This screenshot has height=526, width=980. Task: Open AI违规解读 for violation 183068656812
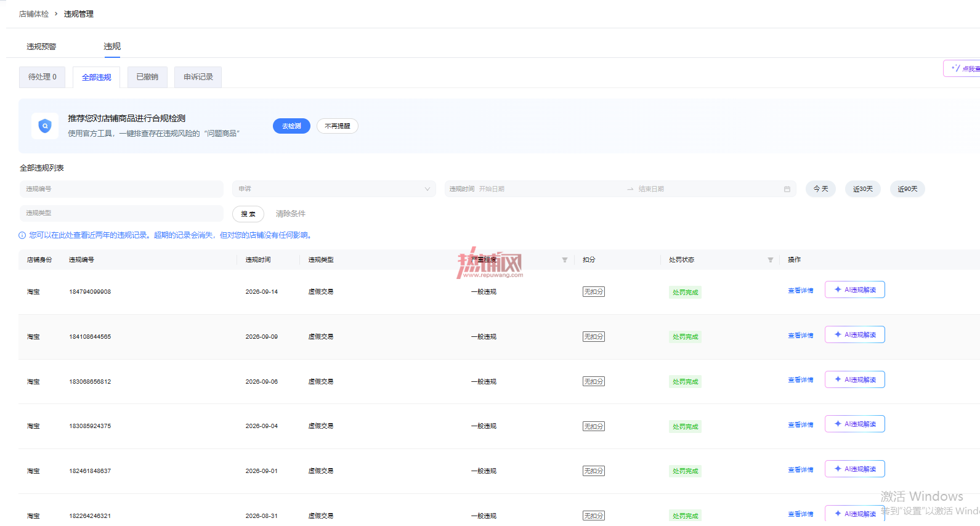click(854, 379)
